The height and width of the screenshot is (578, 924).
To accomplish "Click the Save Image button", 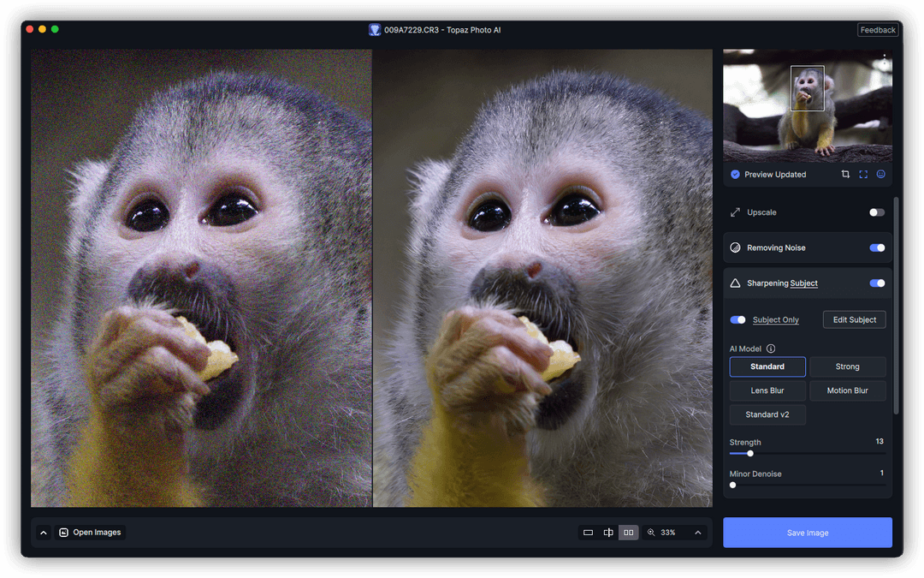I will point(807,532).
